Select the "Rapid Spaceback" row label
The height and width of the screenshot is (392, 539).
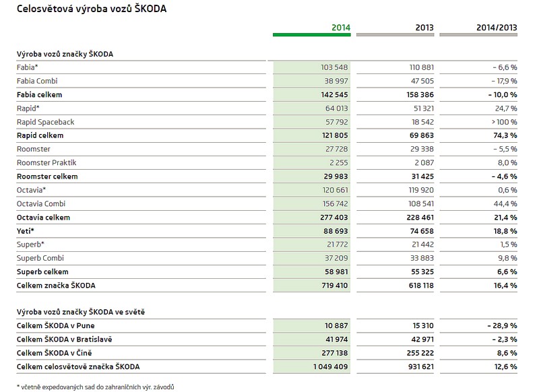[x=45, y=122]
